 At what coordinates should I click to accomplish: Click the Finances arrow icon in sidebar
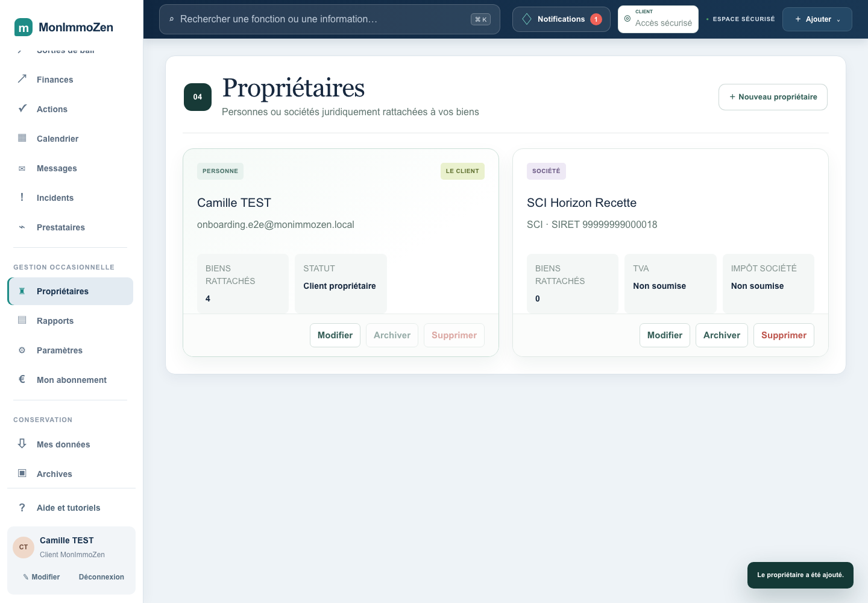[22, 79]
